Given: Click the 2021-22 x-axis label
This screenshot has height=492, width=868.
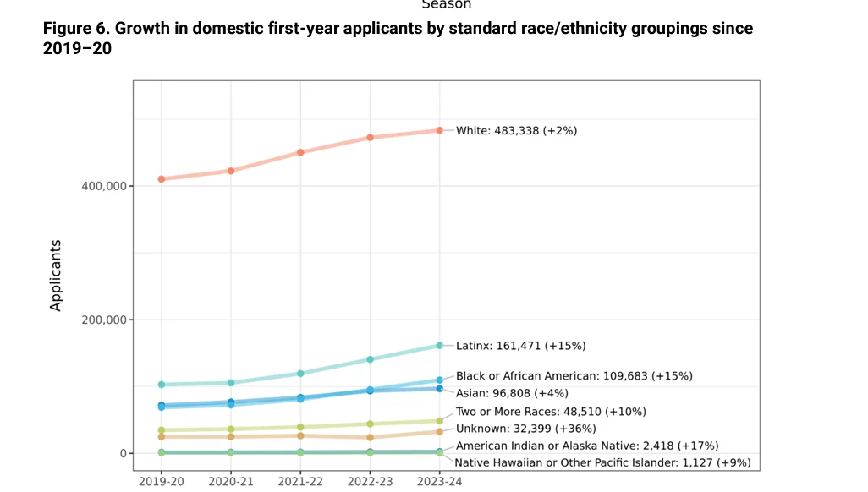Looking at the screenshot, I should click(x=300, y=482).
